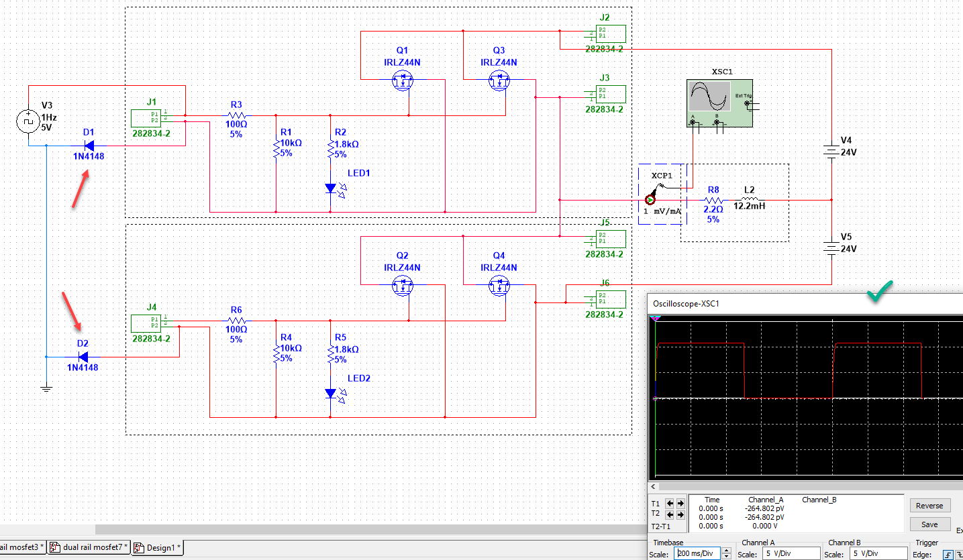Move cursor T2 left
This screenshot has height=560, width=963.
click(x=670, y=514)
